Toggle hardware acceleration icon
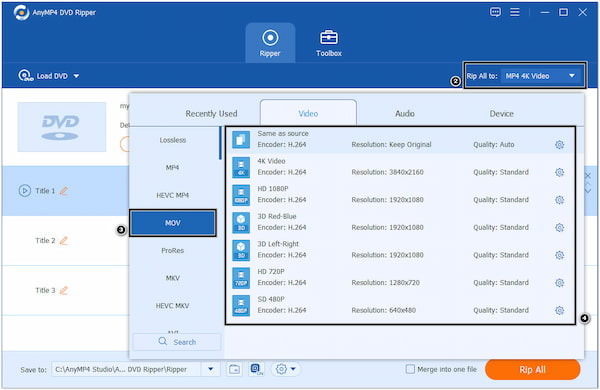 click(x=256, y=369)
